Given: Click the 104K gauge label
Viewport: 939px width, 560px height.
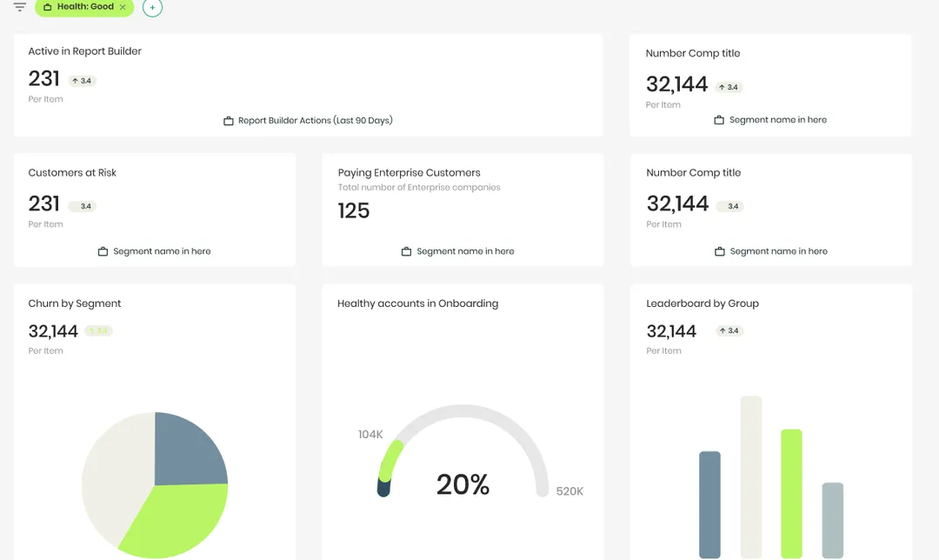Looking at the screenshot, I should pos(370,435).
